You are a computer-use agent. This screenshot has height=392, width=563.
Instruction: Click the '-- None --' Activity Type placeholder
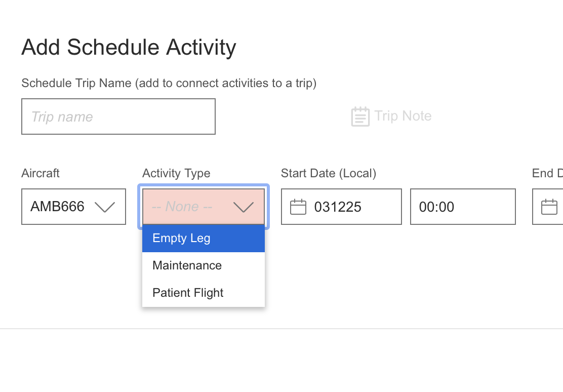pos(182,207)
